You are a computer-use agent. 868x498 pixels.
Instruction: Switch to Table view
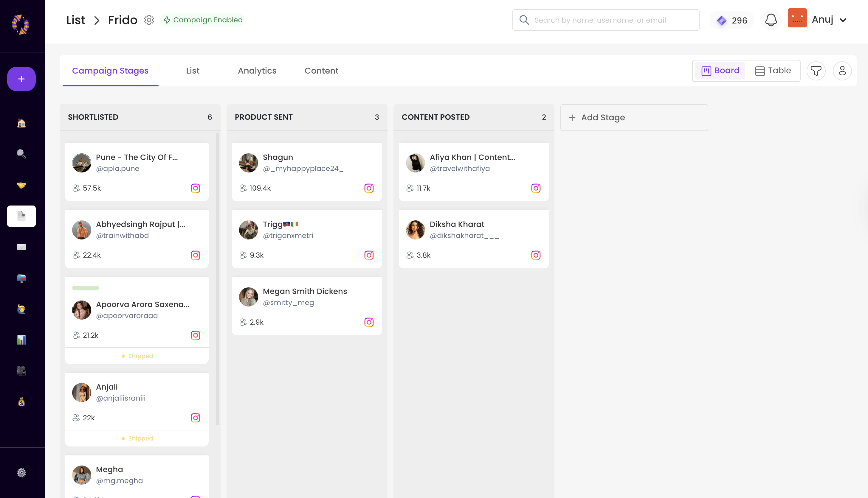(773, 71)
